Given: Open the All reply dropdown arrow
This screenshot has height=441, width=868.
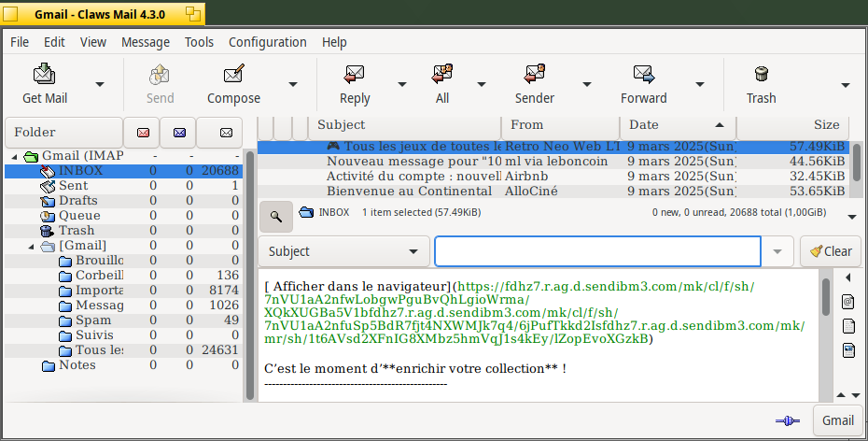Looking at the screenshot, I should (482, 84).
